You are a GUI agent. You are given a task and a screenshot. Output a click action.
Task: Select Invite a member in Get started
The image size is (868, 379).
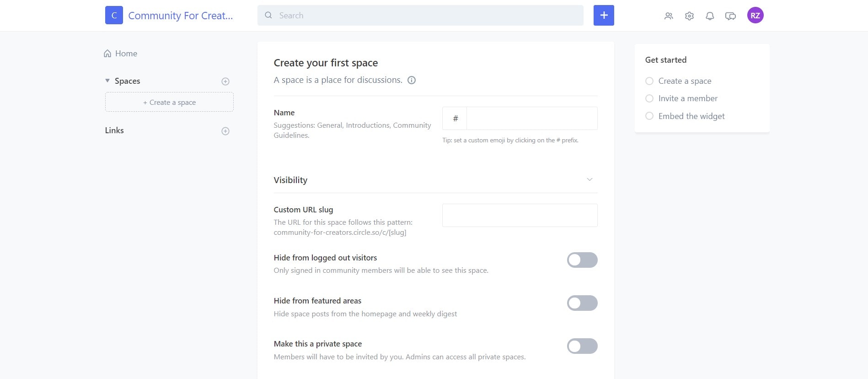(x=687, y=98)
